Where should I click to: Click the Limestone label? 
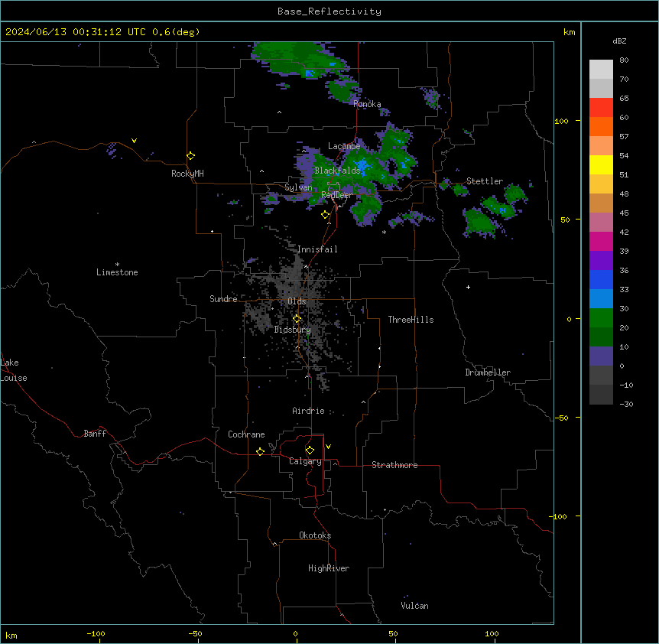click(117, 272)
